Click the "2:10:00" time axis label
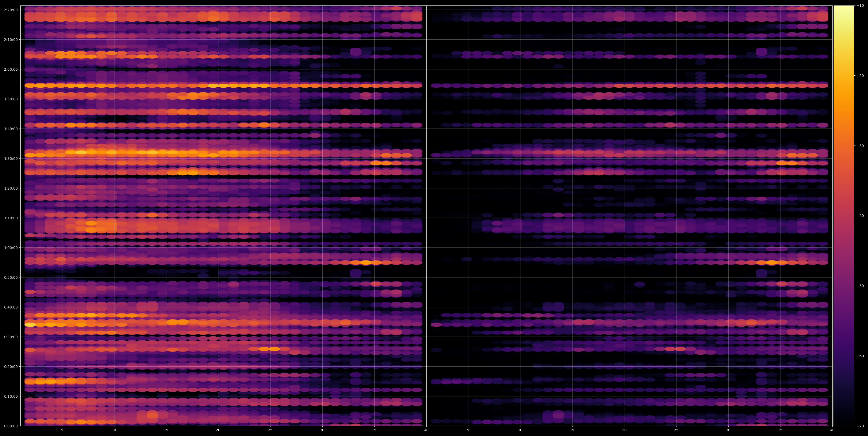This screenshot has height=436, width=868. coord(10,39)
